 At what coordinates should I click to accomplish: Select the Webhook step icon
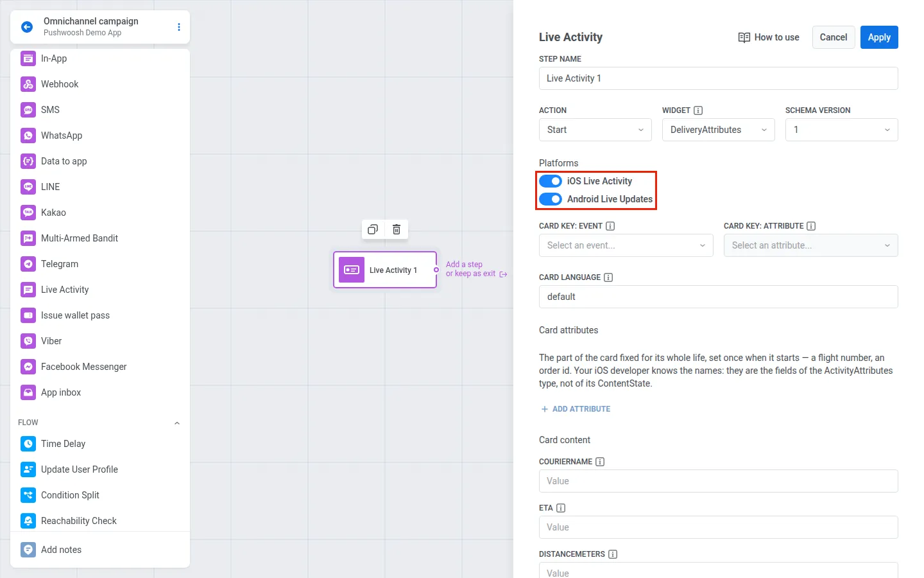[x=28, y=84]
